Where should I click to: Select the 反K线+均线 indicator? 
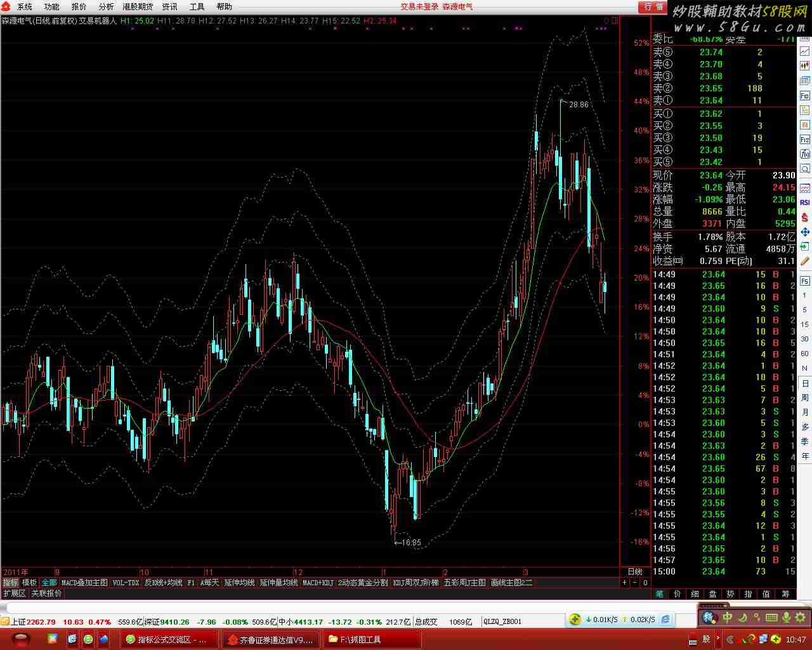163,582
